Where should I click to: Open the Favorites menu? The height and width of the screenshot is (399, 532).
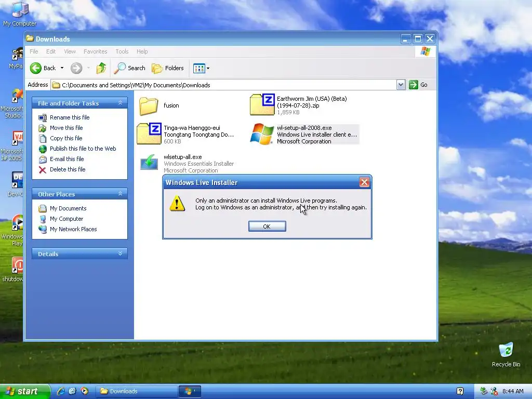(96, 51)
